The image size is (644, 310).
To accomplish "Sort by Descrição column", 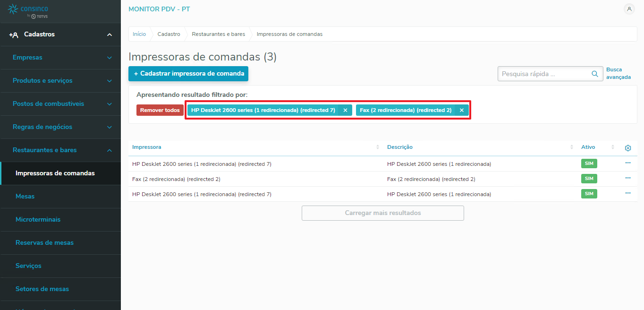I will pyautogui.click(x=572, y=147).
